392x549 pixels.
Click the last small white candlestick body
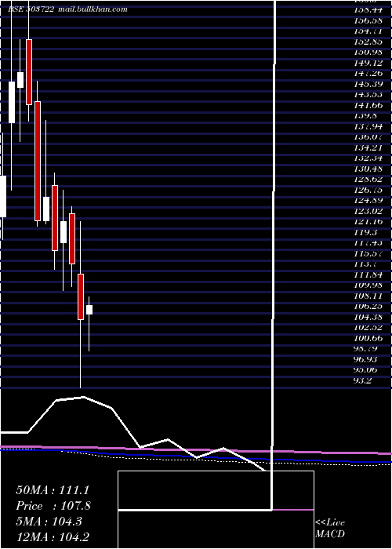click(89, 310)
